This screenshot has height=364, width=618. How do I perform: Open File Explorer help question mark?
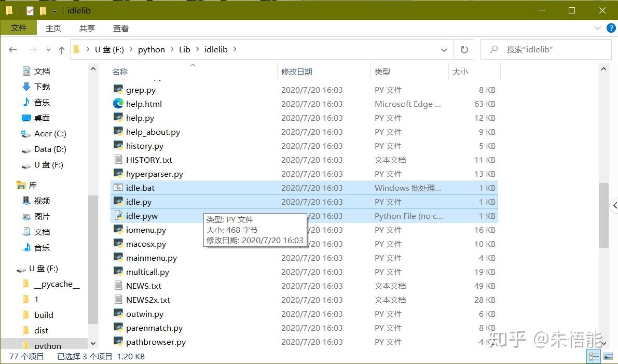point(612,28)
